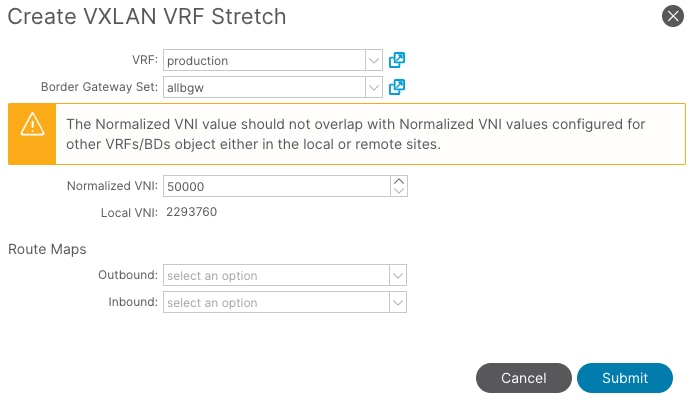Click the VRF field showing production
The height and width of the screenshot is (401, 693).
pyautogui.click(x=264, y=60)
